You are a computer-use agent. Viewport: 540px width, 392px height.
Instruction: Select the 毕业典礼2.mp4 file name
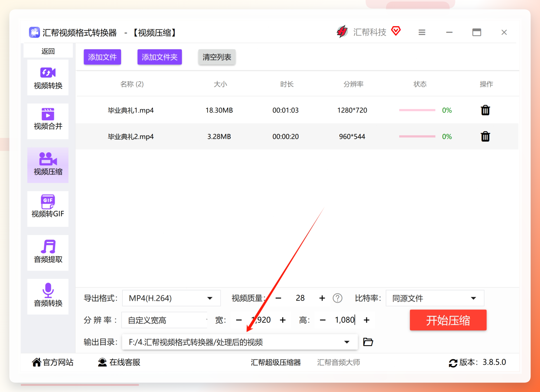[130, 136]
